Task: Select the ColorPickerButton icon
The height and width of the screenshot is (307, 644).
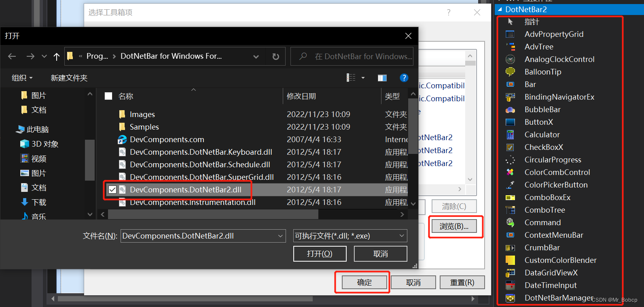Action: coord(510,185)
